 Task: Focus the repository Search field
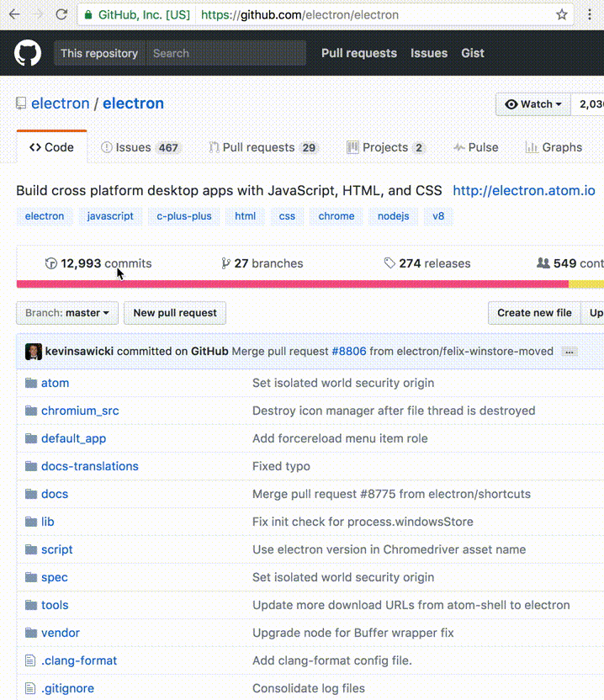point(226,53)
